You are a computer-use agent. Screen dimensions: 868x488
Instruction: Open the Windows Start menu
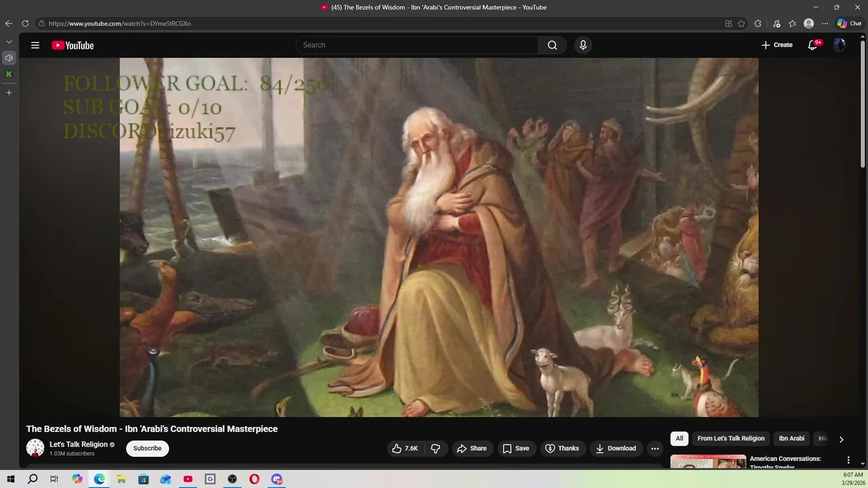[x=11, y=479]
